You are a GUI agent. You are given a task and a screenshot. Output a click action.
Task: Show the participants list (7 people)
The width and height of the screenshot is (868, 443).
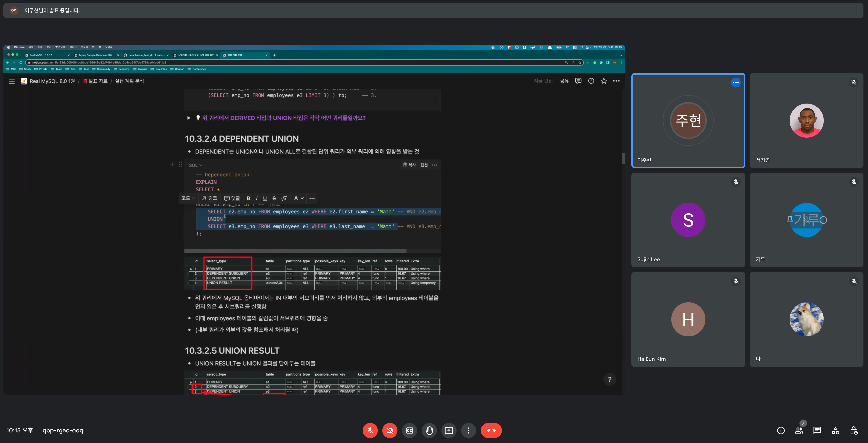[x=799, y=430]
